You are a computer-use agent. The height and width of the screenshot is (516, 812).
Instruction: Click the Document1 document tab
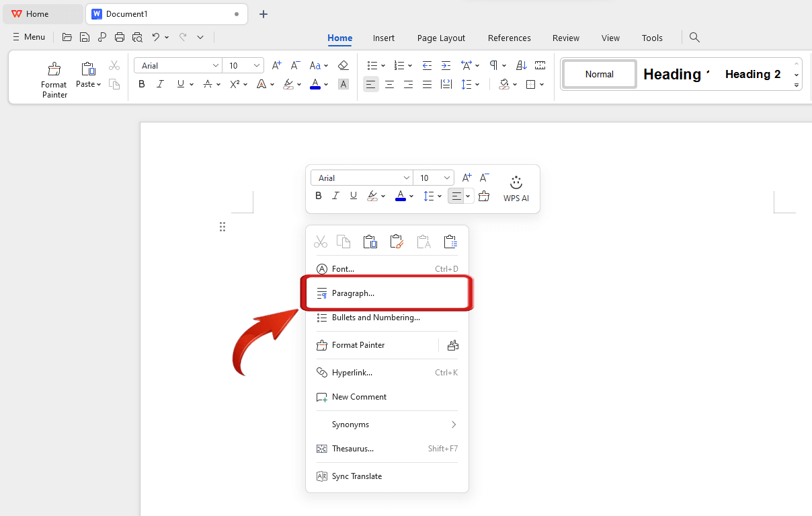167,14
